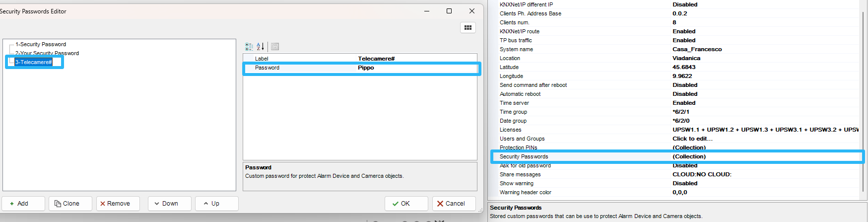Image resolution: width=868 pixels, height=222 pixels.
Task: Sort properties alphabetically with A-Z icon
Action: pyautogui.click(x=261, y=47)
